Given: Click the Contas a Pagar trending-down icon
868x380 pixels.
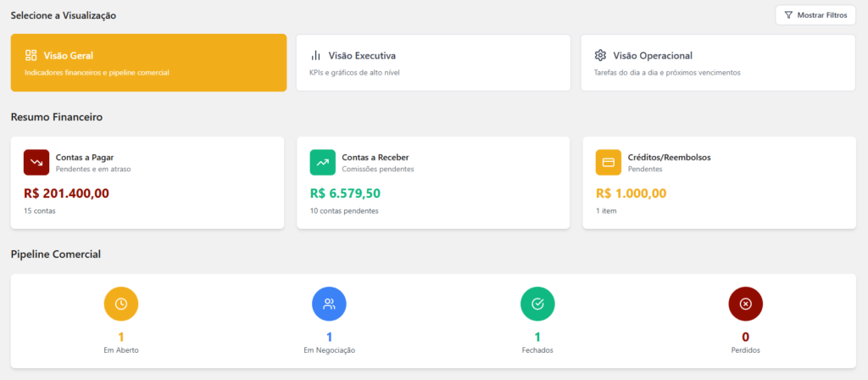Looking at the screenshot, I should (x=36, y=162).
